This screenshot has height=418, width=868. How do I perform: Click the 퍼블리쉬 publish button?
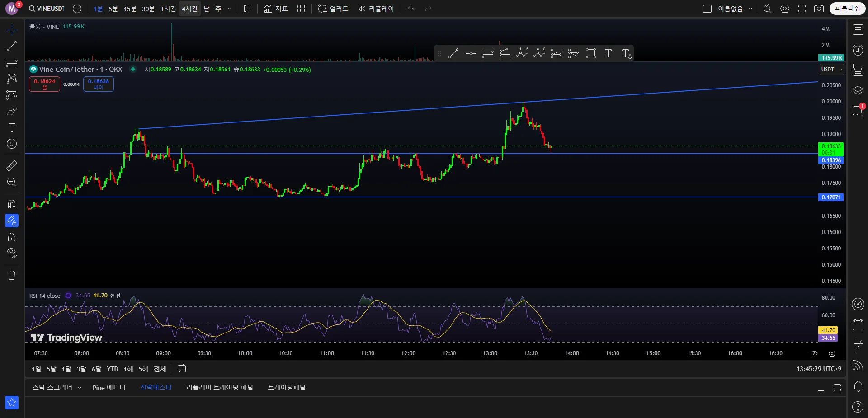(x=847, y=9)
